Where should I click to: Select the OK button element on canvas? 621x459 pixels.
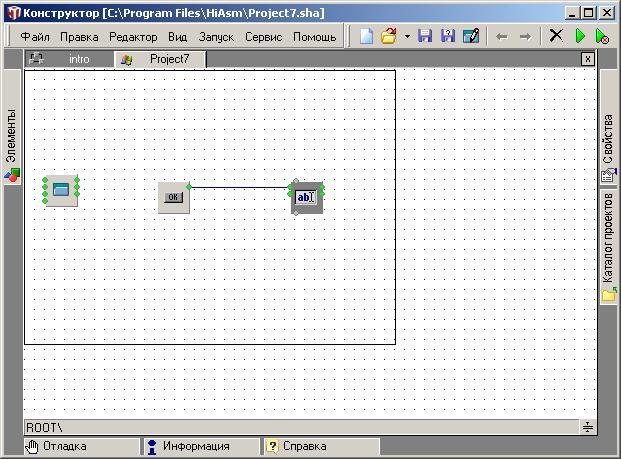[174, 197]
